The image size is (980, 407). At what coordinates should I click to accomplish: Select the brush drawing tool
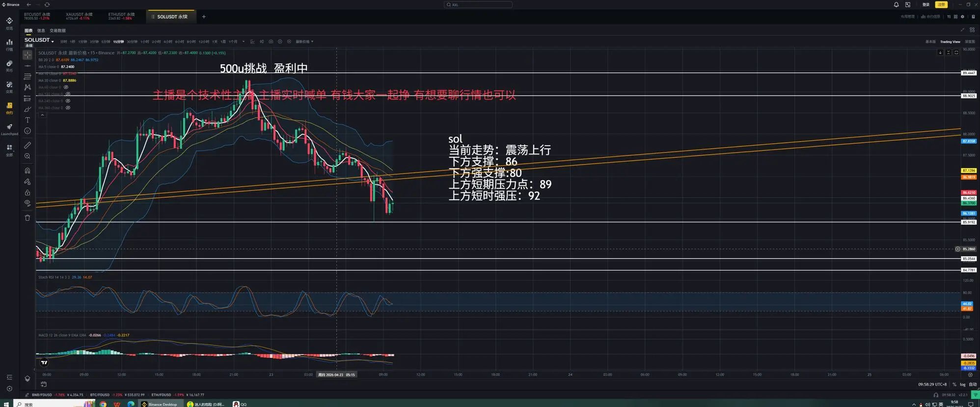tap(27, 109)
